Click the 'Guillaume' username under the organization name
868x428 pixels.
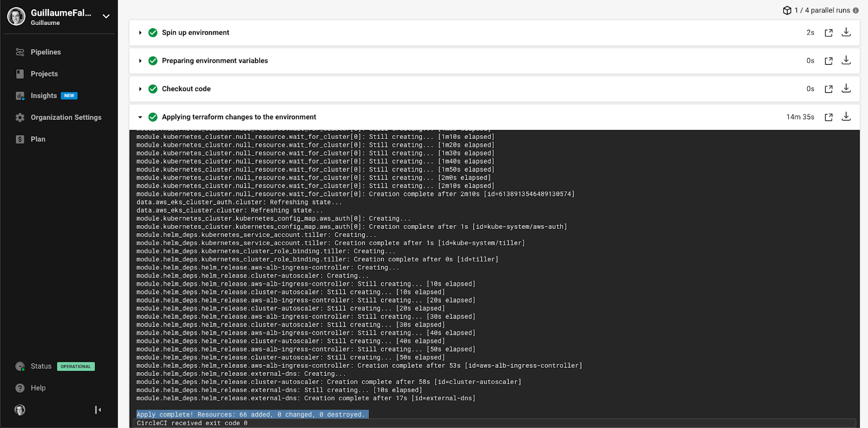(45, 23)
